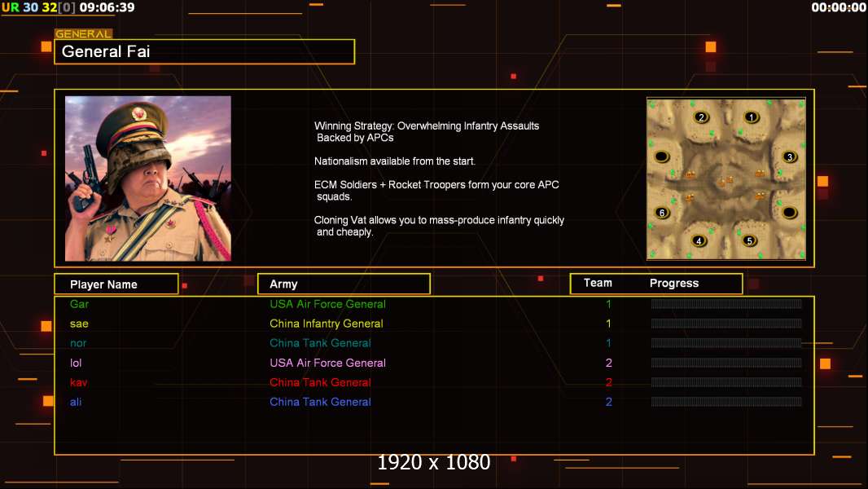This screenshot has width=868, height=489.
Task: Click the Nationalism available from the start text
Action: pos(395,161)
